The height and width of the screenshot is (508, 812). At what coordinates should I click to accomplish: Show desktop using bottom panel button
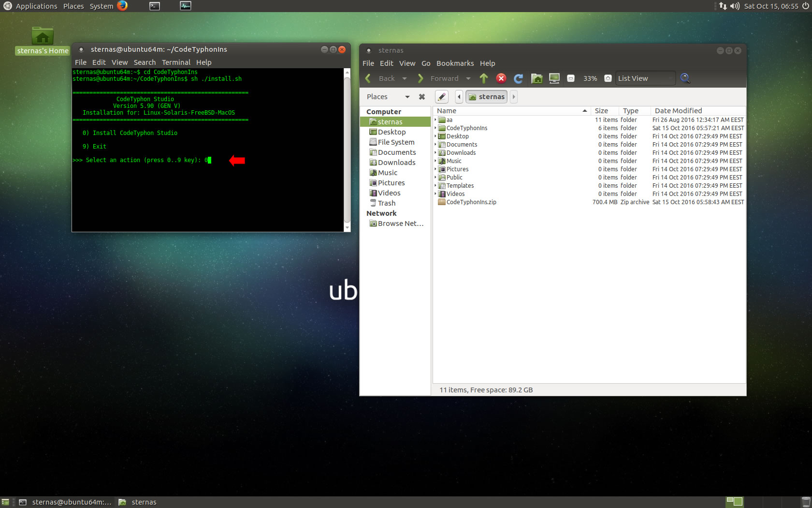point(5,502)
